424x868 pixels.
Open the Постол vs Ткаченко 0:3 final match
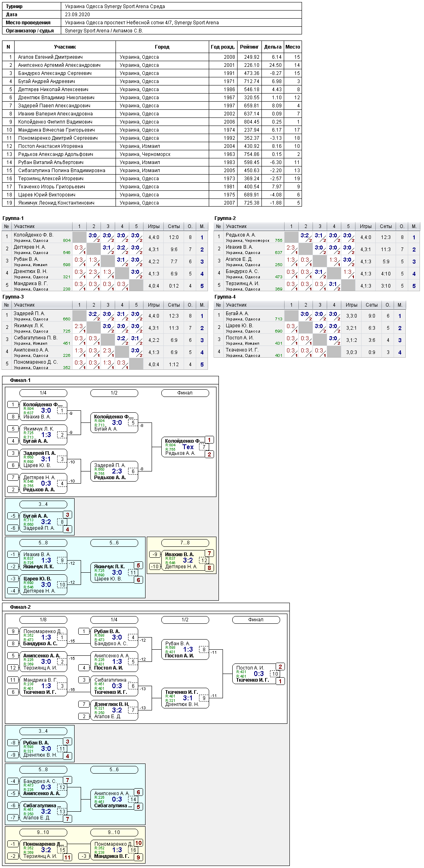tap(256, 674)
